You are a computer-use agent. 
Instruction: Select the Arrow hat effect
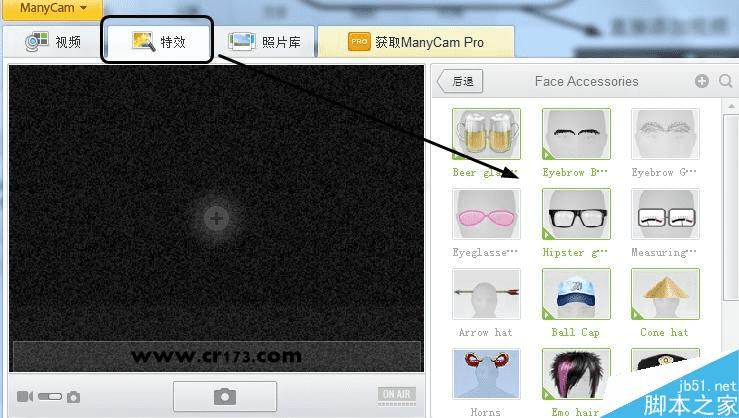point(486,294)
